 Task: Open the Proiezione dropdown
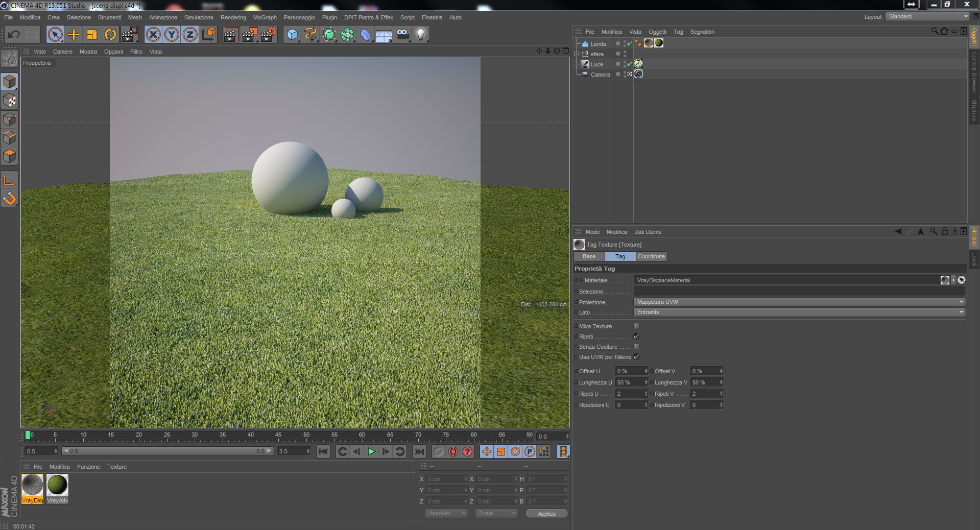click(x=799, y=302)
